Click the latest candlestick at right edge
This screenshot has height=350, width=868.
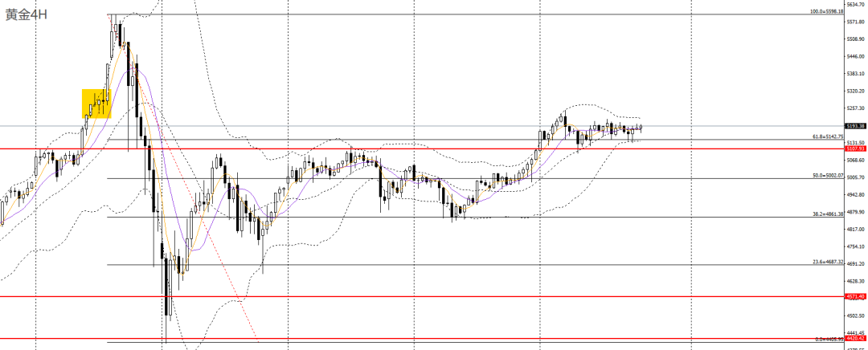[640, 127]
